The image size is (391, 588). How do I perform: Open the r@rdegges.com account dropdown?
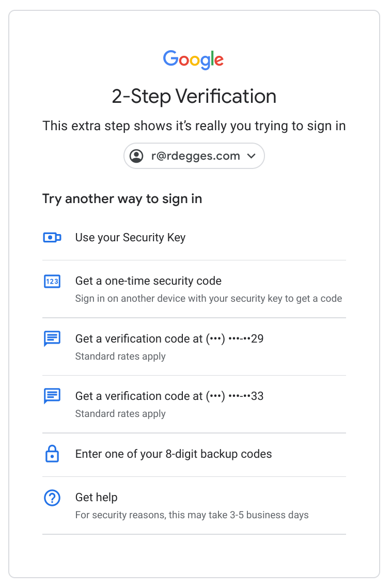pos(195,156)
